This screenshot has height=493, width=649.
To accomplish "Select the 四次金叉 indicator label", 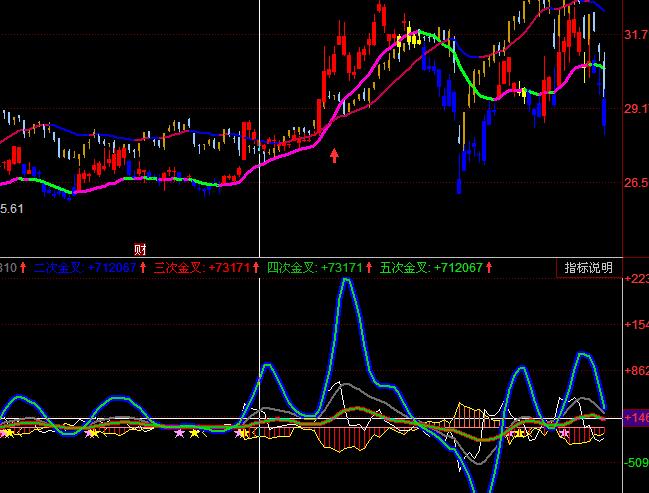I will pyautogui.click(x=292, y=268).
